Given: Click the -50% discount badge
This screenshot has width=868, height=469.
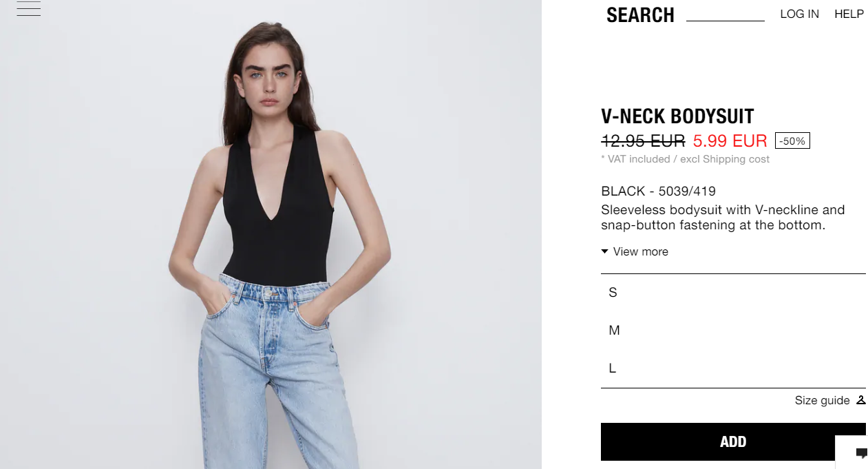Looking at the screenshot, I should point(792,140).
